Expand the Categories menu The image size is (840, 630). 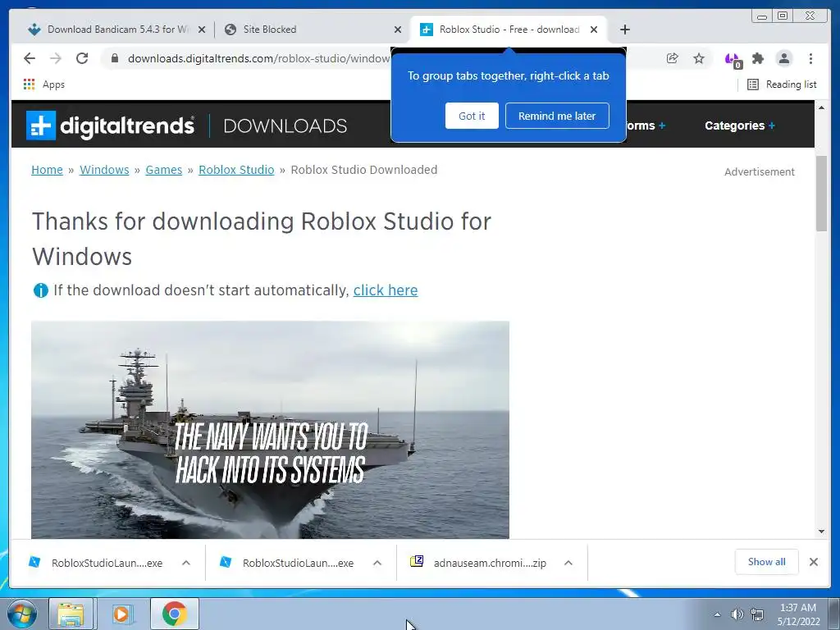click(740, 126)
